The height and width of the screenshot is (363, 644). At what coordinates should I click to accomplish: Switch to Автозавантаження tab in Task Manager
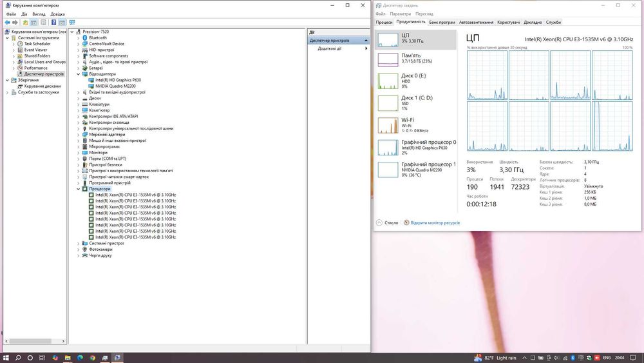(x=476, y=22)
